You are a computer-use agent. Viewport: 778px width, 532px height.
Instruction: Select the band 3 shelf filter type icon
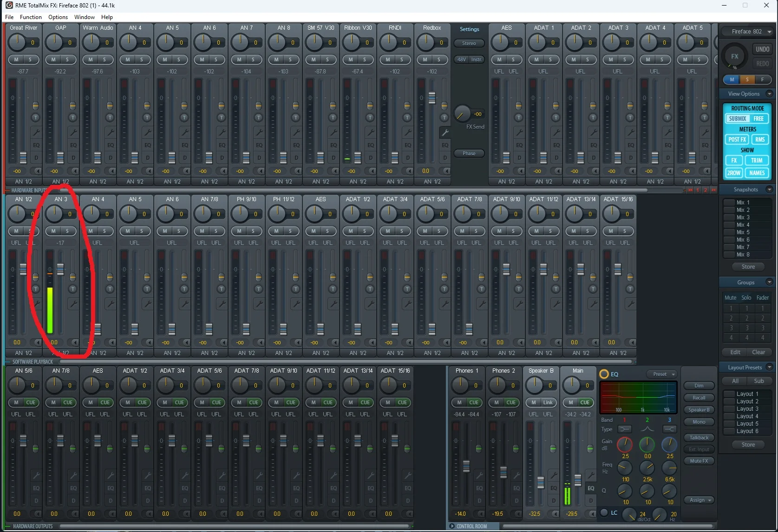point(669,429)
